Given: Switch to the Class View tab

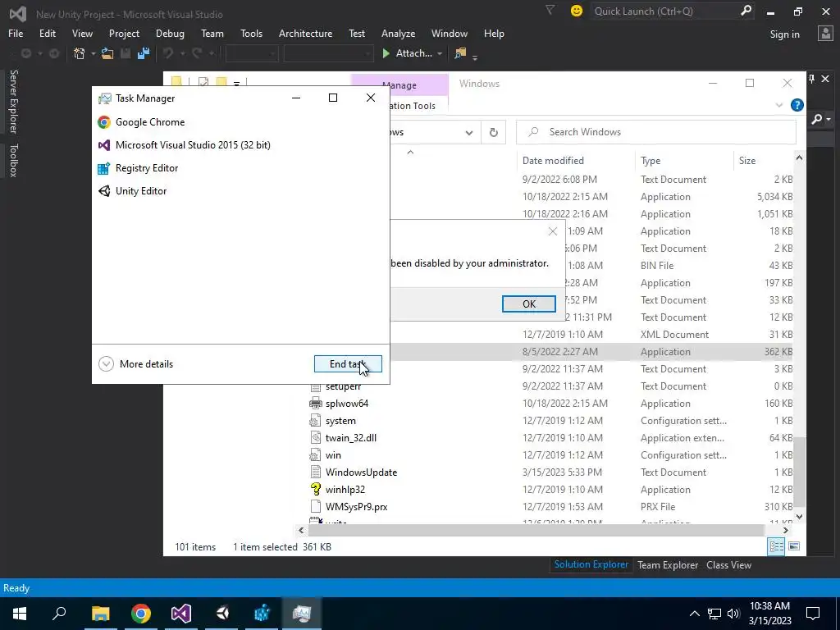Looking at the screenshot, I should coord(728,564).
